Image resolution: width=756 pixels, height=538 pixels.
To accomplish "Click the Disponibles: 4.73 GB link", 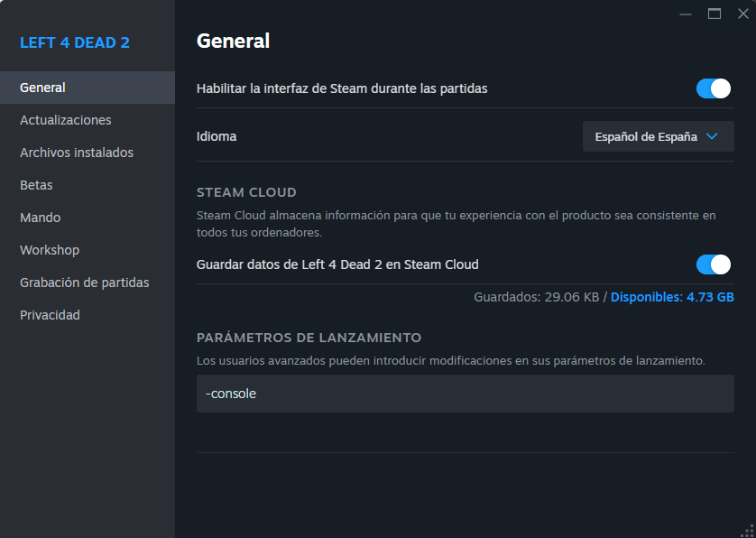I will [x=672, y=297].
